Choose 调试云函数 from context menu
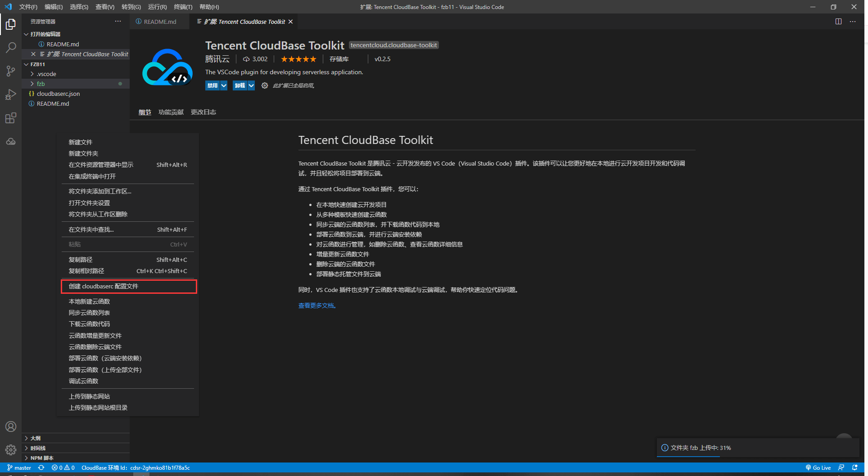868x476 pixels. point(129,381)
